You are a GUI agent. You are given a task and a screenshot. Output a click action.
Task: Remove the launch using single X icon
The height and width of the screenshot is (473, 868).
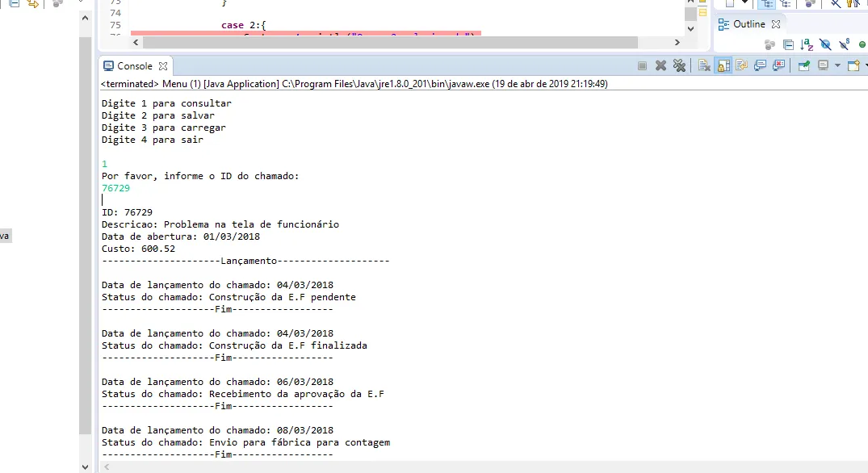[660, 66]
